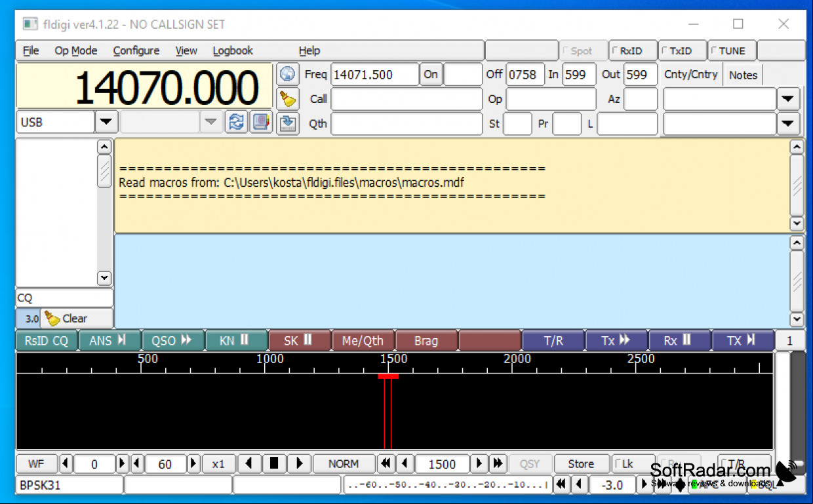The width and height of the screenshot is (813, 504).
Task: Open the Logbook menu
Action: [x=233, y=50]
